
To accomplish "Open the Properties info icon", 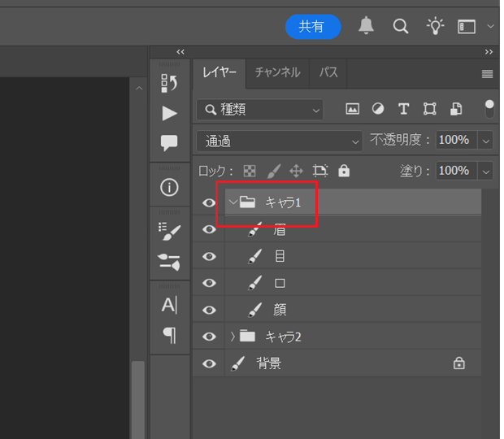I will pyautogui.click(x=169, y=188).
